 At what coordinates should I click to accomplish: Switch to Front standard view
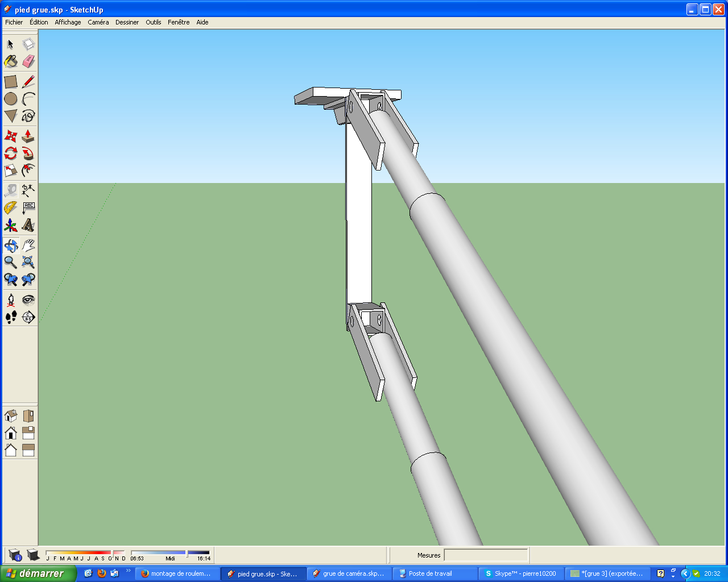coord(11,433)
